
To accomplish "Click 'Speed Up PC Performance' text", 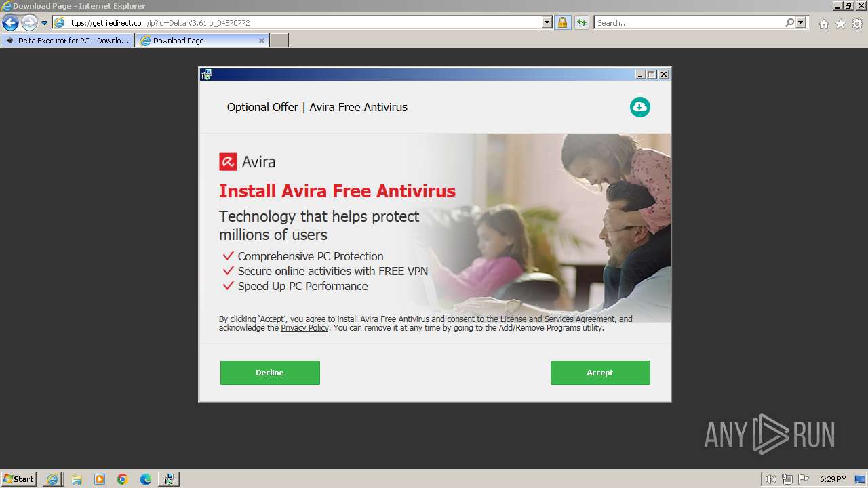I will [x=302, y=286].
